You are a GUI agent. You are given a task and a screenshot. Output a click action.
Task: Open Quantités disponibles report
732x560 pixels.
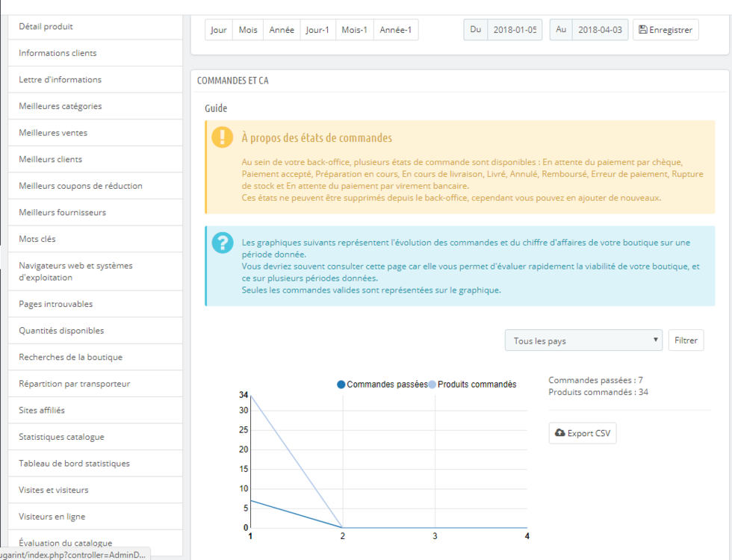point(96,330)
